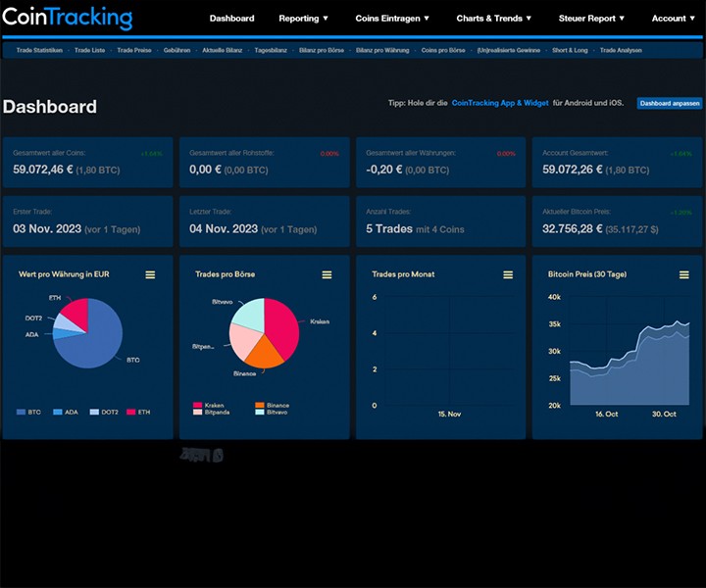
Task: Open the Trade Liste submenu item
Action: 89,50
